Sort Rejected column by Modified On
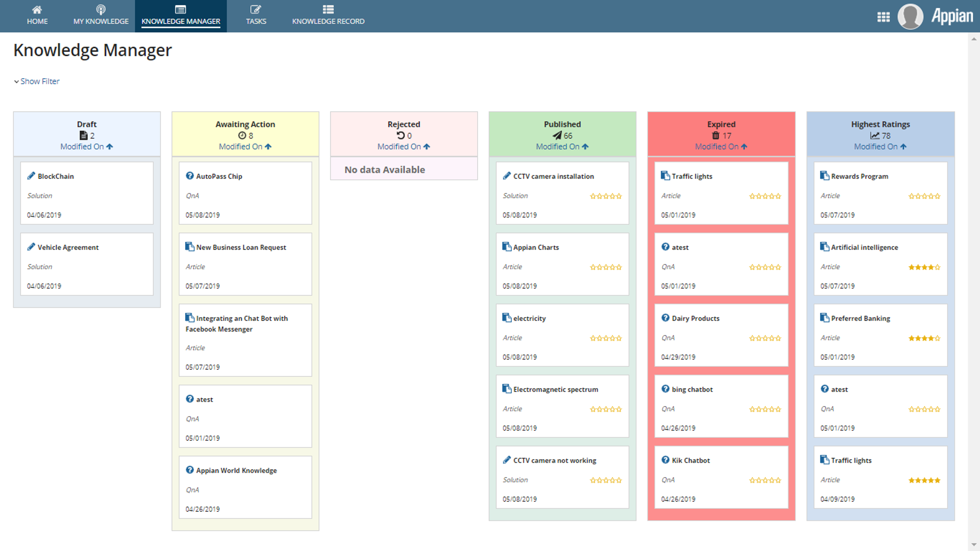 [404, 146]
